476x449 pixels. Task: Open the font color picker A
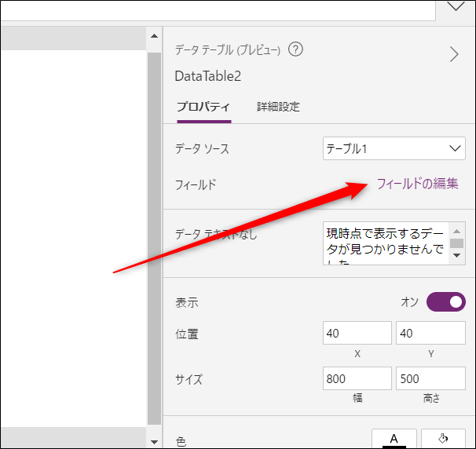394,439
